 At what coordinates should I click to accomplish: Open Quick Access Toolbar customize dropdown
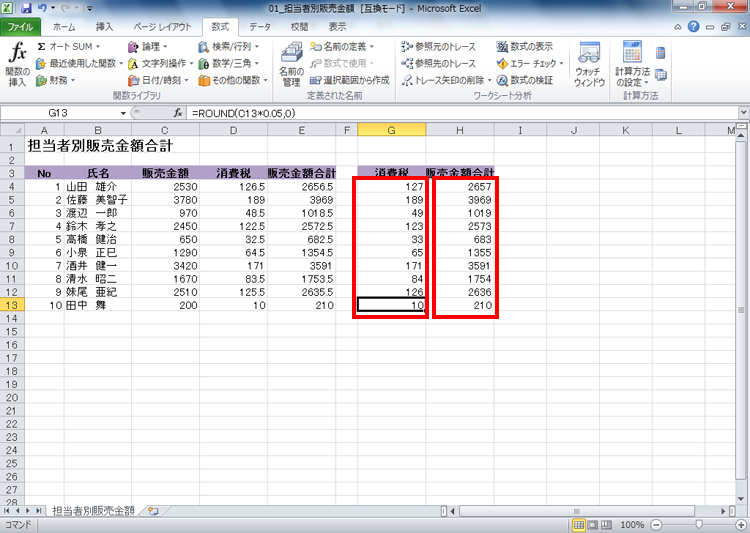pyautogui.click(x=89, y=8)
